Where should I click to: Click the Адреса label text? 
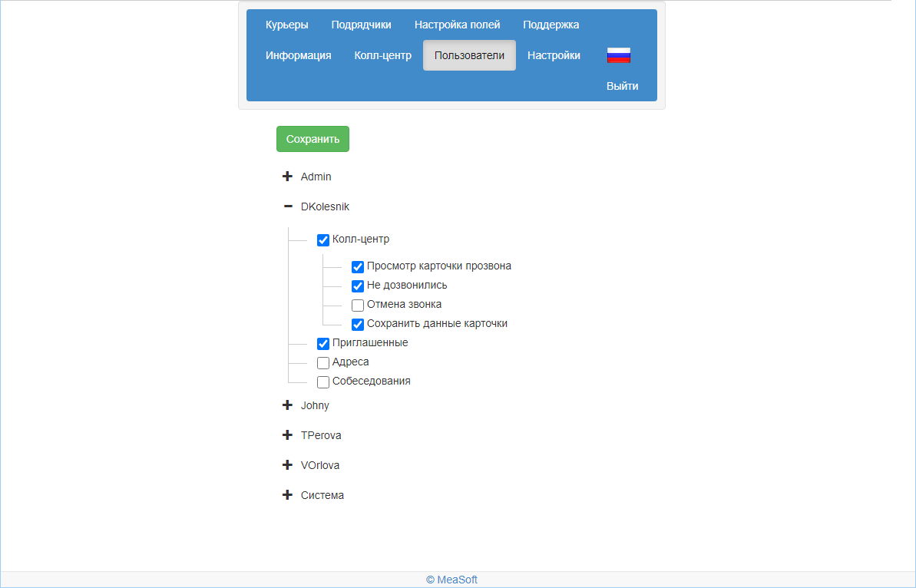(351, 362)
